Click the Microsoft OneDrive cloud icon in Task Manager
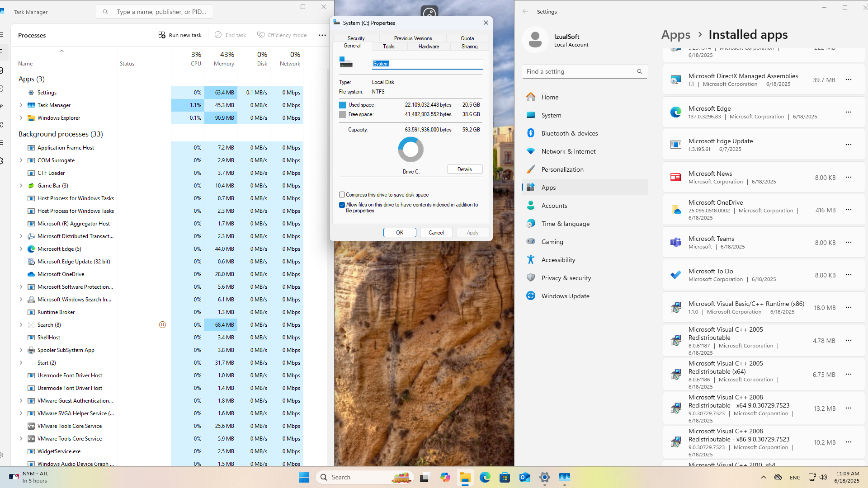 (31, 274)
